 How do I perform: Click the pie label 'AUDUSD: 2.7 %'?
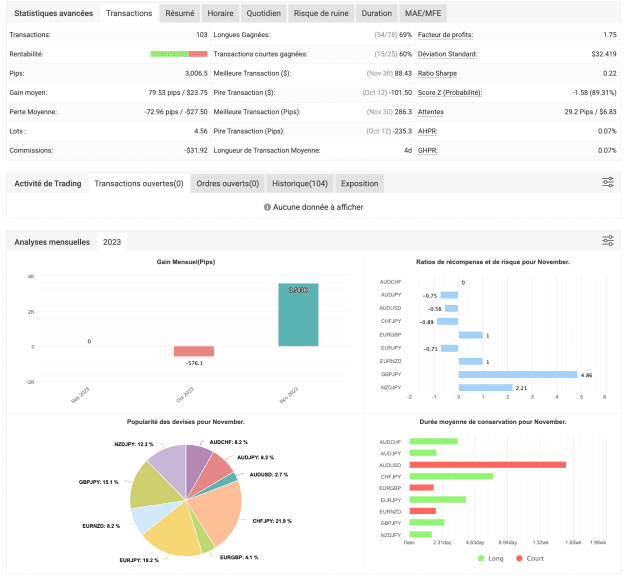tap(269, 475)
